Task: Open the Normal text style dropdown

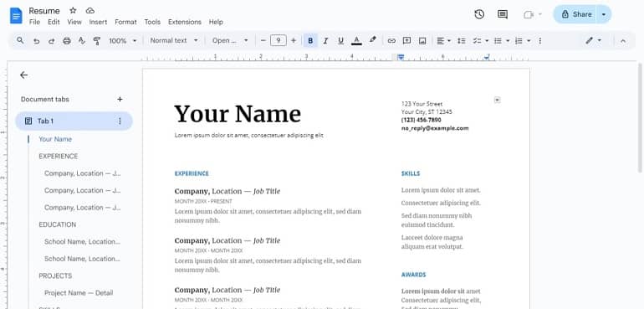Action: (174, 40)
